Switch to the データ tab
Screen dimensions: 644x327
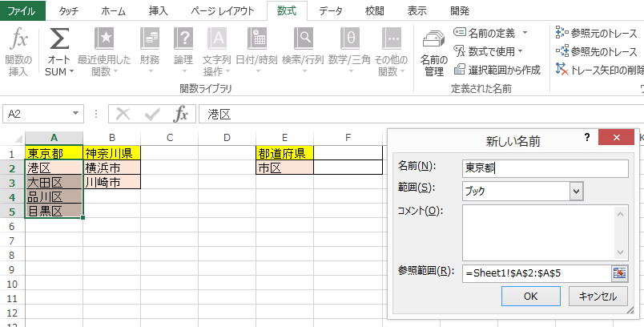331,10
